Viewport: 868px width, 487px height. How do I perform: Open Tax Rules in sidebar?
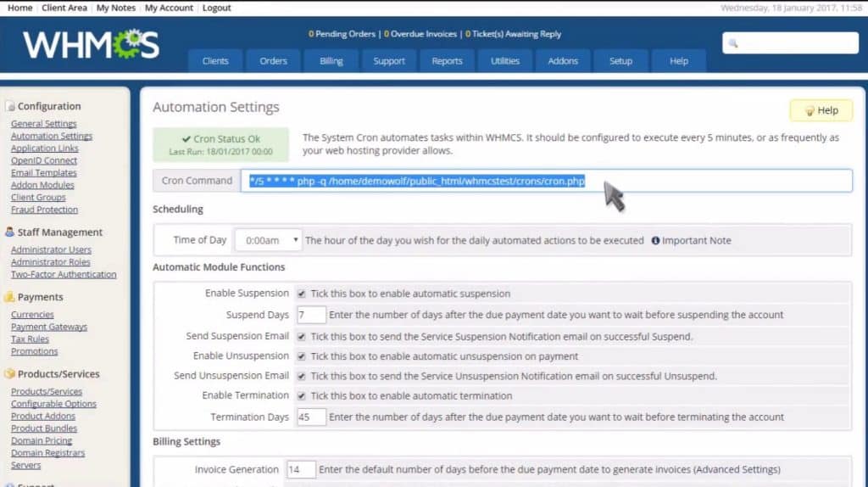[x=30, y=339]
